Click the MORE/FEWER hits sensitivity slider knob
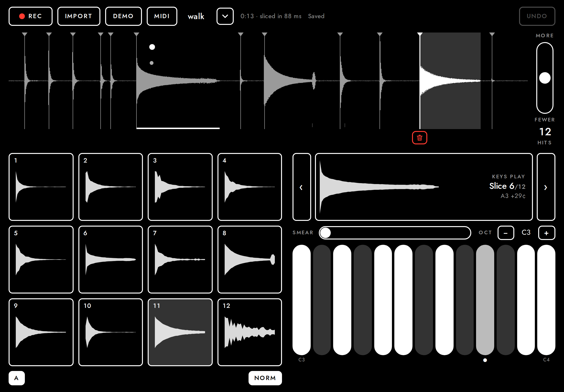Screen dimensions: 564x392 pos(545,78)
